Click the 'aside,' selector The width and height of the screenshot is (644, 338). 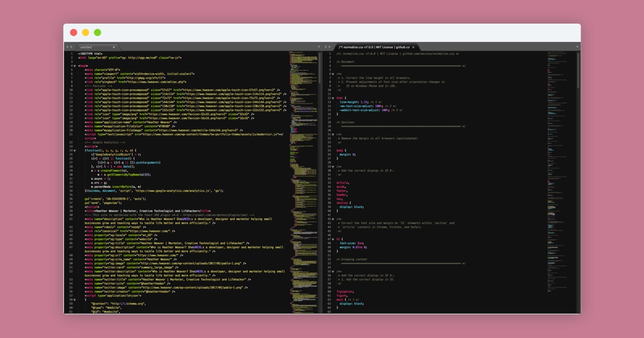[x=341, y=187]
